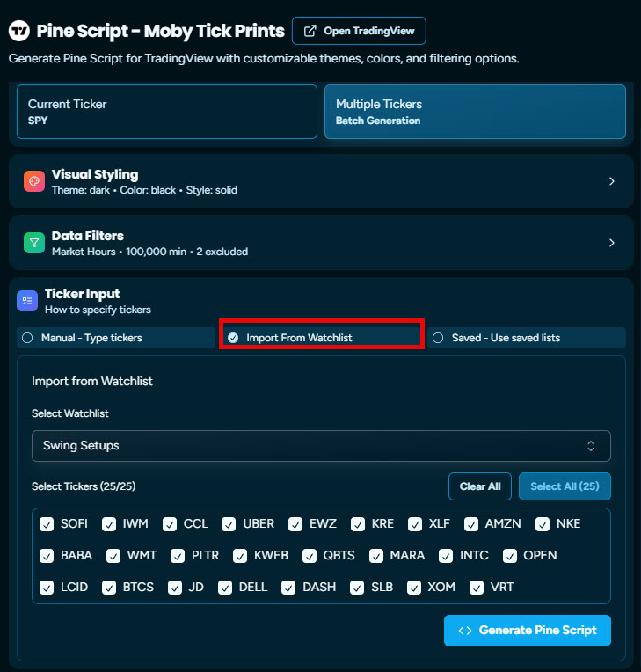Screen dimensions: 641x672
Task: Open the Swing Setups watchlist dropdown
Action: (x=321, y=446)
